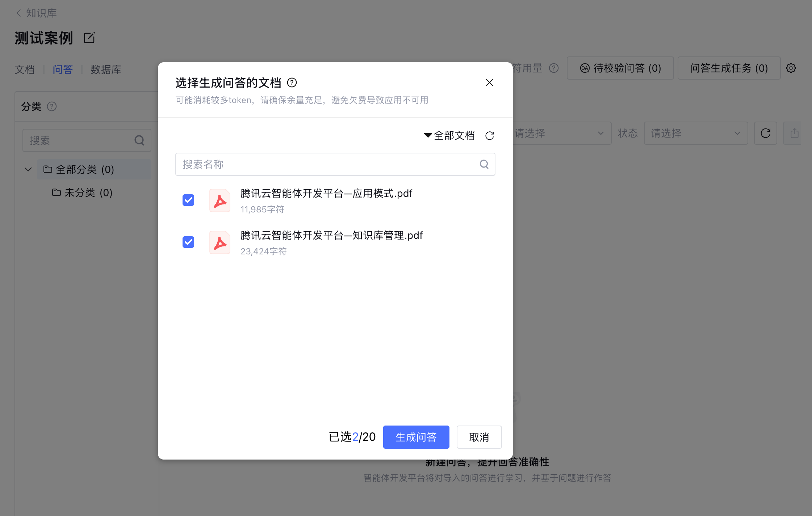Uncheck 腾讯云智能体开发平台—知识库管理.pdf checkbox
This screenshot has width=812, height=516.
point(188,242)
